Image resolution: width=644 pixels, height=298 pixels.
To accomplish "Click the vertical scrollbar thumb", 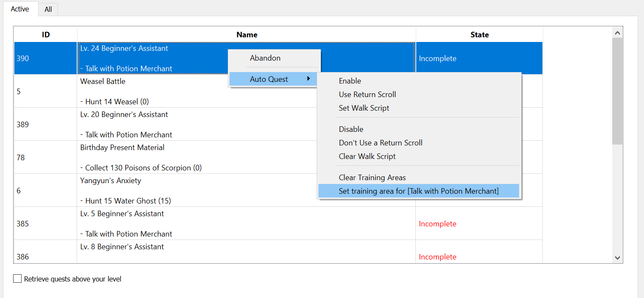I will click(x=617, y=91).
